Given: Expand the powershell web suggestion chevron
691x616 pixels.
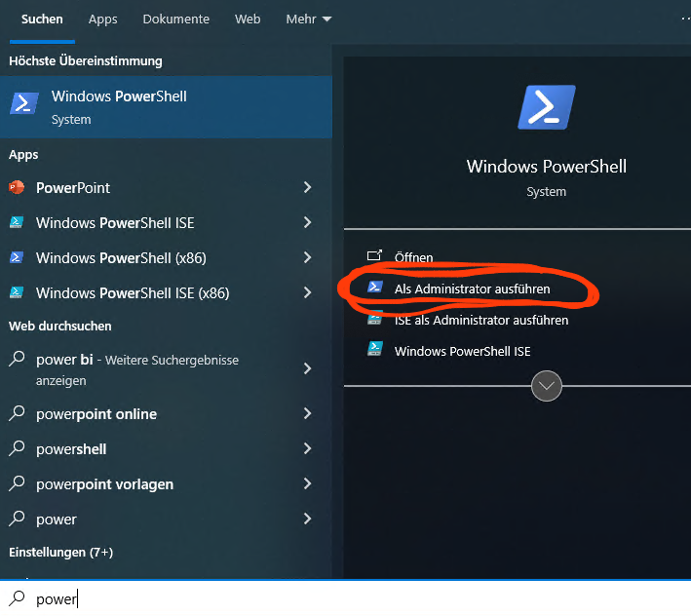Looking at the screenshot, I should [x=307, y=448].
